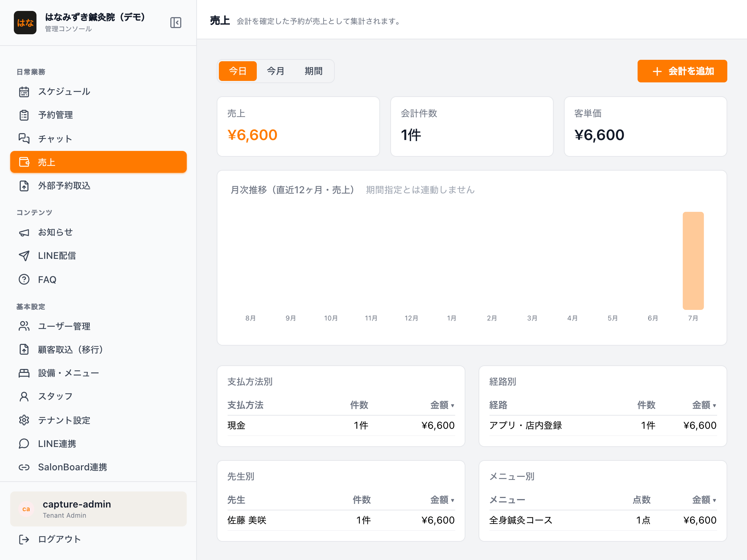Open SalonBoard連携 settings link
Screen dimensions: 747x560
[x=98, y=467]
